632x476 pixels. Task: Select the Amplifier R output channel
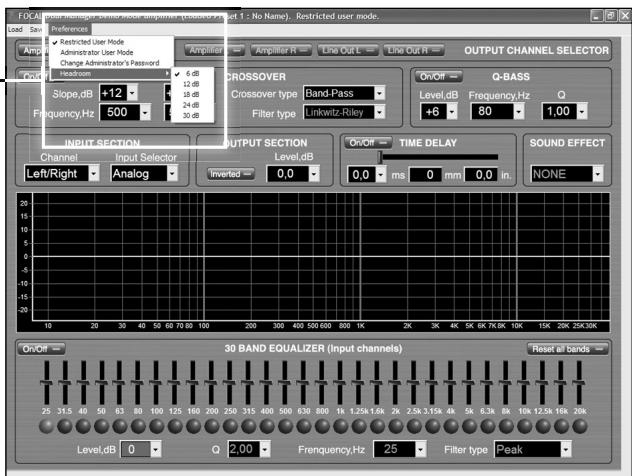tap(281, 50)
